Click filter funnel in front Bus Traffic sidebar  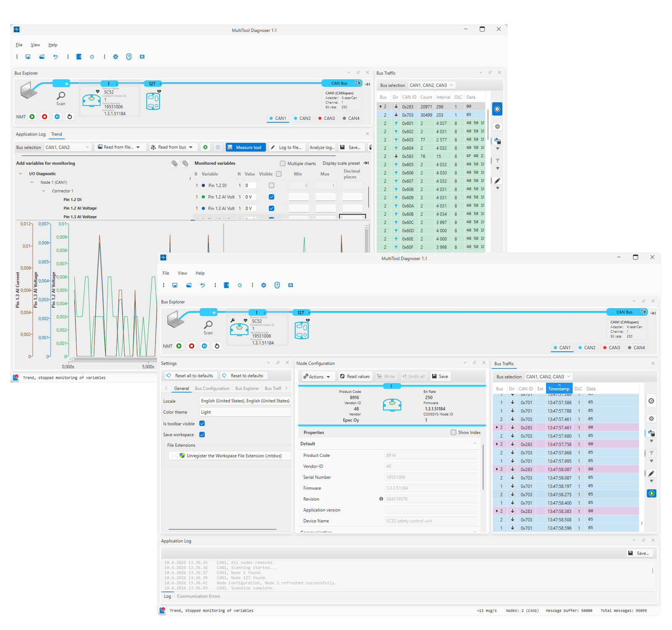[x=651, y=453]
